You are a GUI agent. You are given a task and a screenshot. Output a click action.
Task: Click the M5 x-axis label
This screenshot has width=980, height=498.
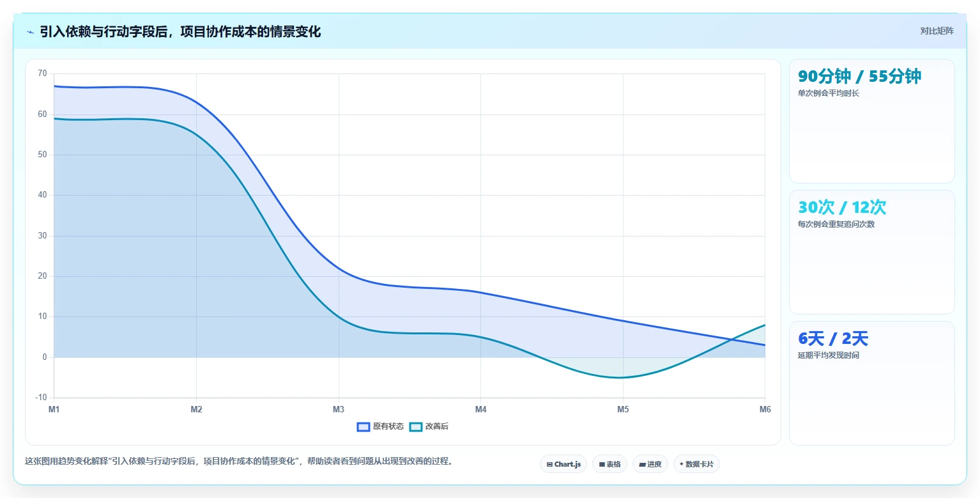pos(623,410)
